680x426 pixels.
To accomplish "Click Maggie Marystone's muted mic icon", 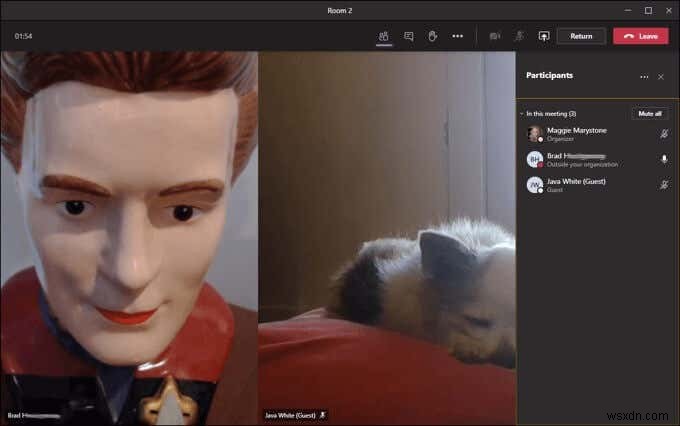I will pyautogui.click(x=664, y=134).
